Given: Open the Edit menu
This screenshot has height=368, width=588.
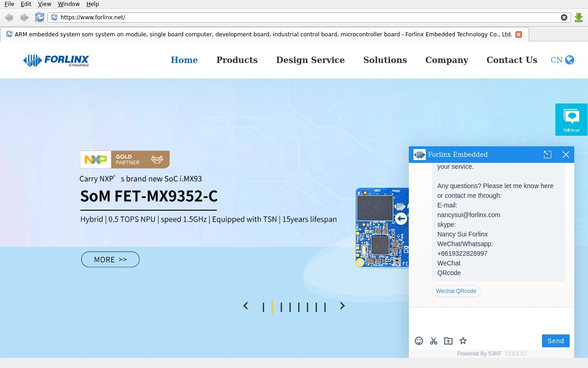Looking at the screenshot, I should (26, 4).
